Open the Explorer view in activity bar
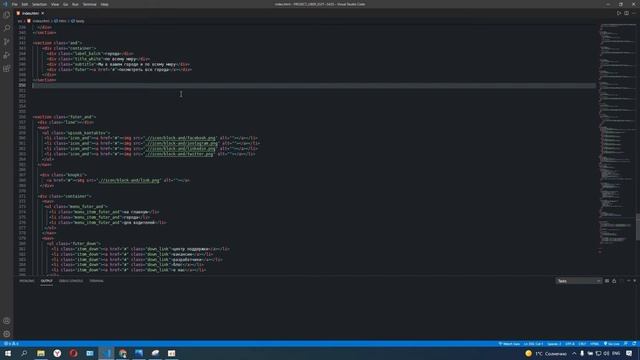Image resolution: width=640 pixels, height=360 pixels. (x=7, y=15)
